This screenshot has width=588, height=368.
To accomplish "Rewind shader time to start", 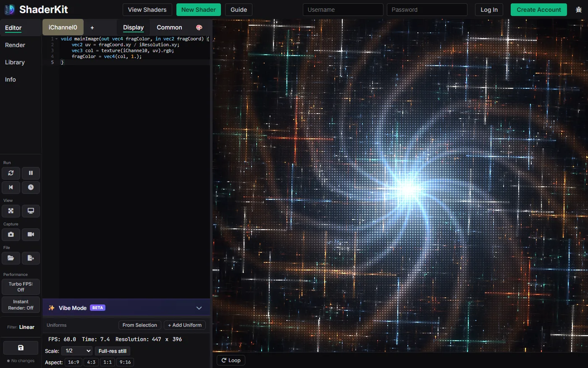I will [x=11, y=187].
